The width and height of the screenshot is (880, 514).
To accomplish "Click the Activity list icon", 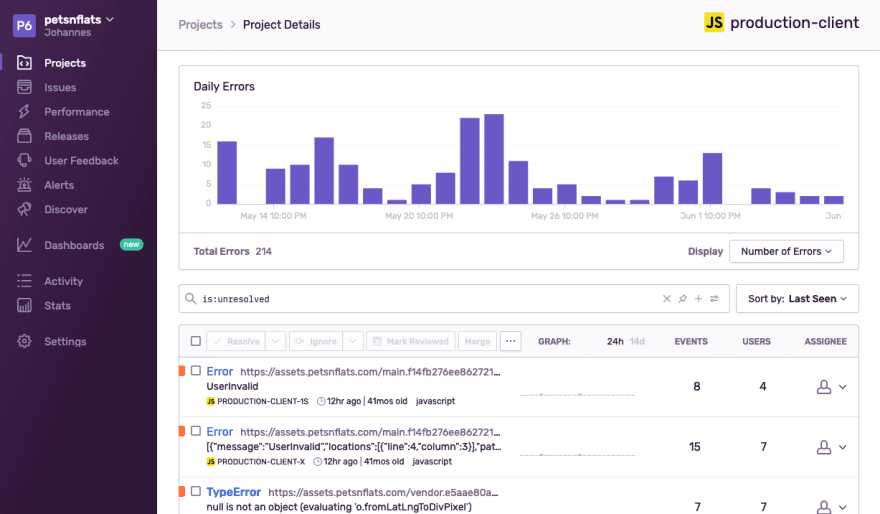I will coord(24,281).
